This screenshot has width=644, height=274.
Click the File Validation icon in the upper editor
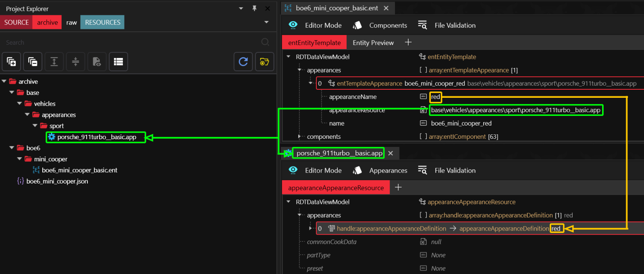(x=422, y=25)
